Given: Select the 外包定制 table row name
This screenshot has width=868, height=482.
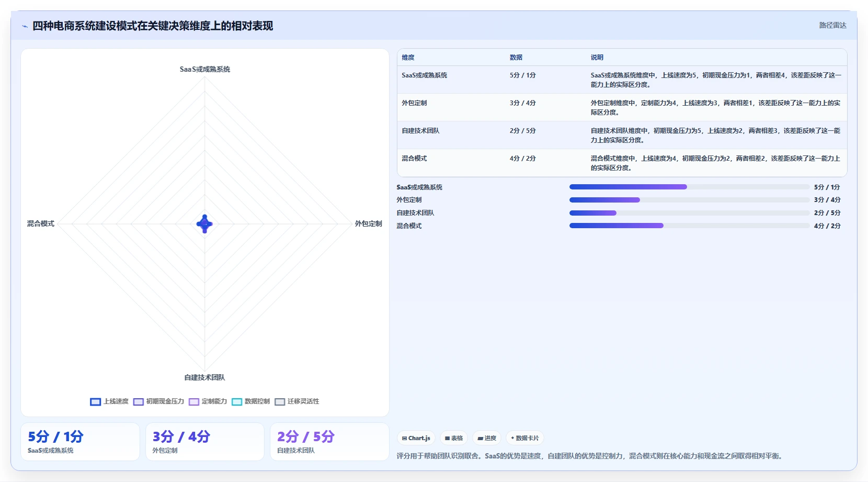Looking at the screenshot, I should coord(414,103).
